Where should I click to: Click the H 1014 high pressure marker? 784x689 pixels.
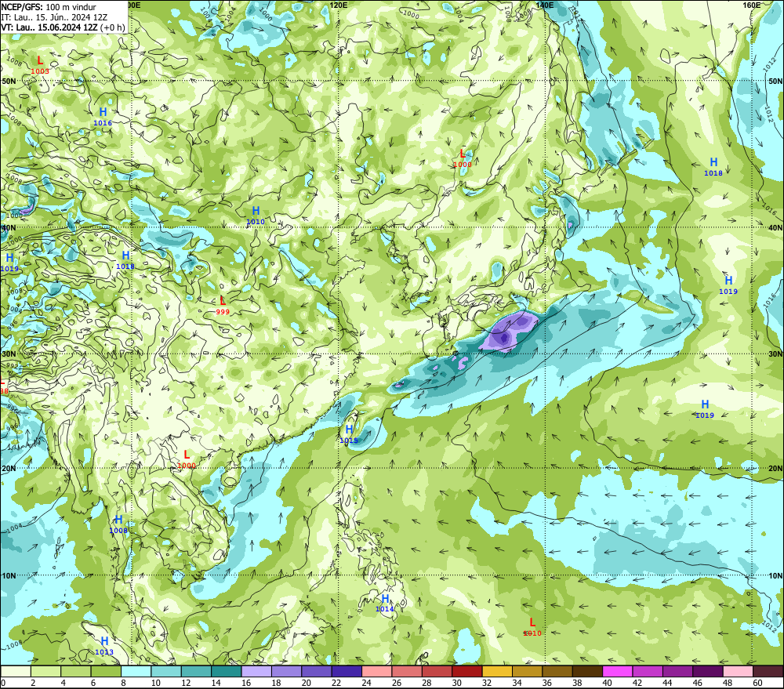(x=385, y=603)
